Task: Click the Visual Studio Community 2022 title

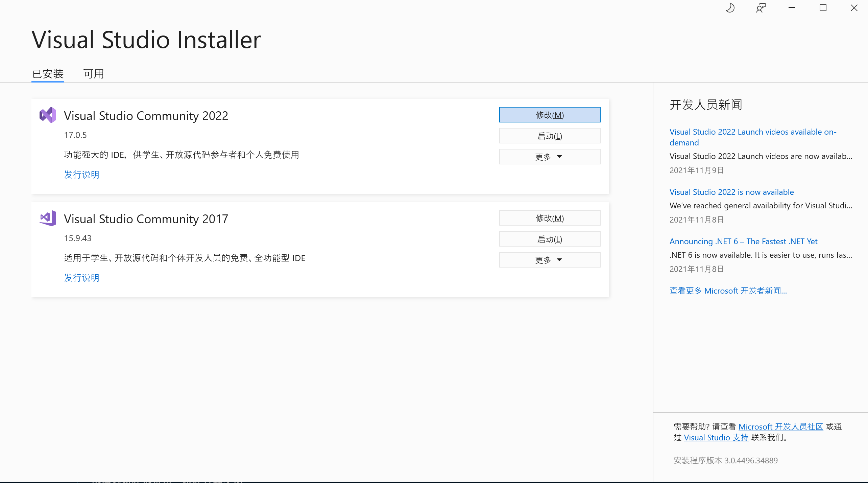Action: click(x=146, y=116)
